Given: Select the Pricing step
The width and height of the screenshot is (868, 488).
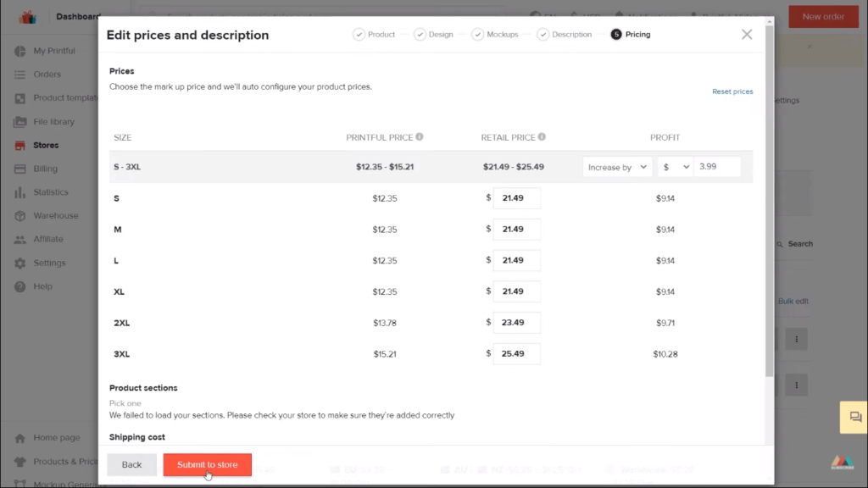Looking at the screenshot, I should pyautogui.click(x=631, y=34).
